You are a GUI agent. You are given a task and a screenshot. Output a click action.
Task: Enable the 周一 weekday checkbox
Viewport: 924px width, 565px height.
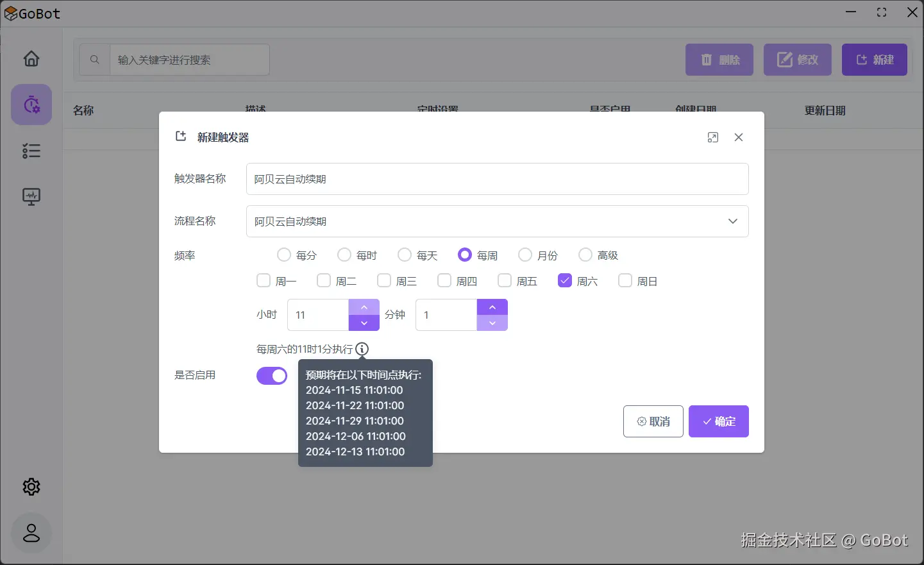coord(263,280)
